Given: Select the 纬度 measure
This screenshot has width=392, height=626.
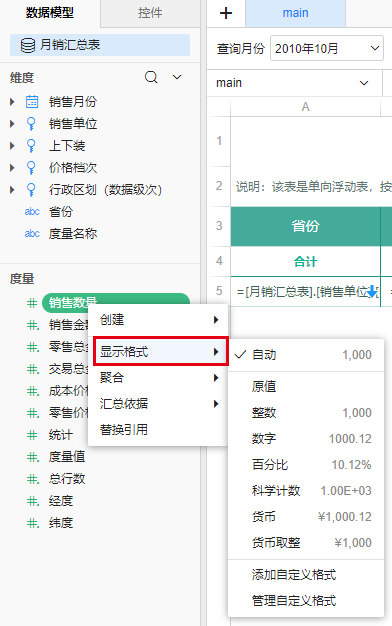Looking at the screenshot, I should (x=61, y=523).
